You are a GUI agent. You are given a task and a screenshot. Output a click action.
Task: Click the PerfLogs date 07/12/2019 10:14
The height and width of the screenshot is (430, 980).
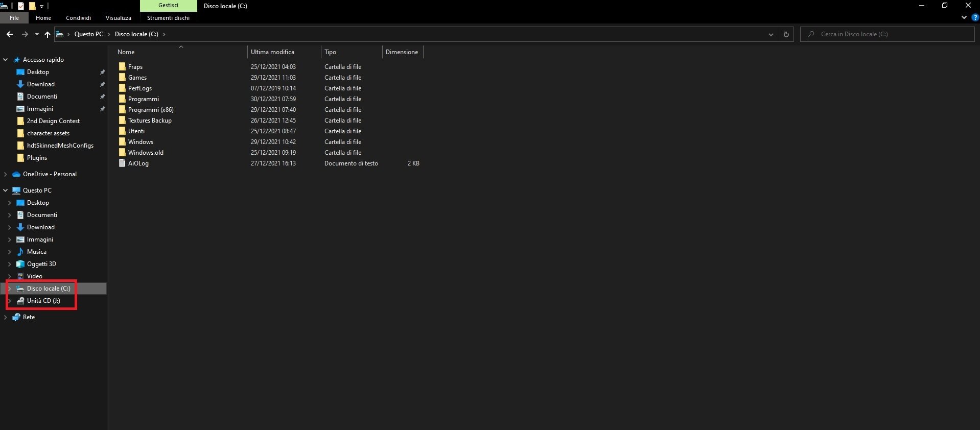273,88
